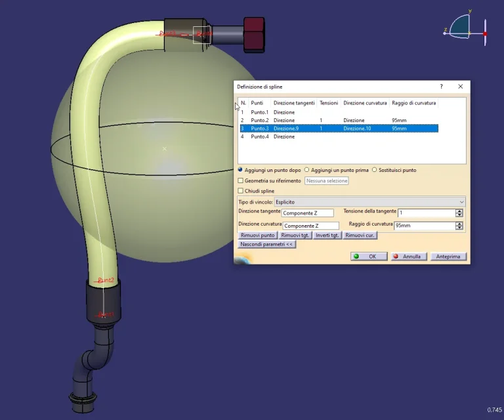Viewport: 504px width, 420px height.
Task: Click the 'Inverti tgt.' button
Action: pos(327,235)
